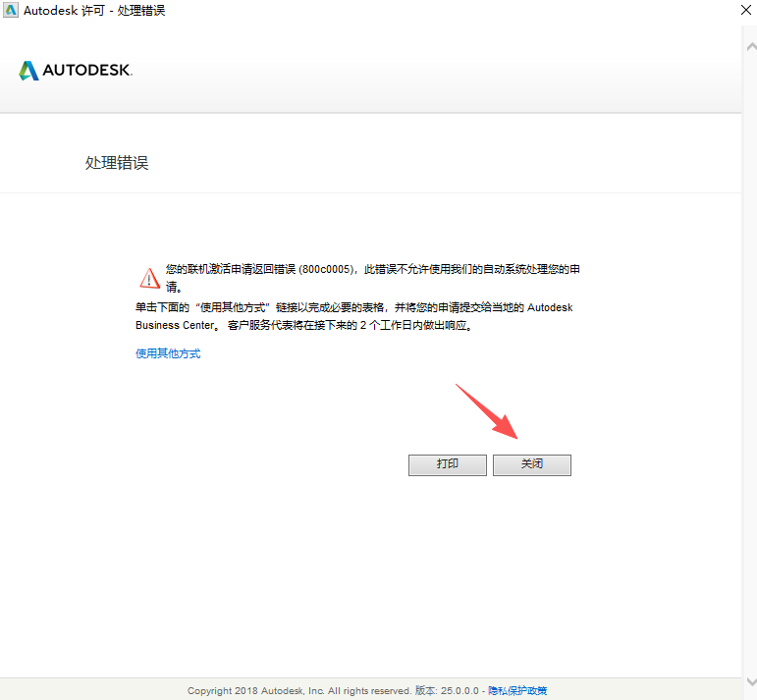Click the error code 800c0005 text
757x700 pixels.
pyautogui.click(x=325, y=269)
